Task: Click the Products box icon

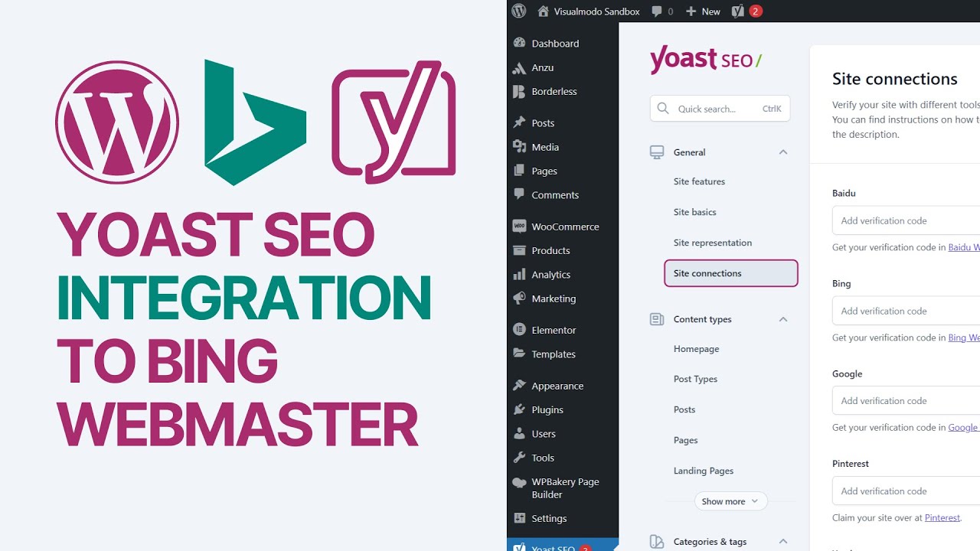Action: pyautogui.click(x=519, y=250)
